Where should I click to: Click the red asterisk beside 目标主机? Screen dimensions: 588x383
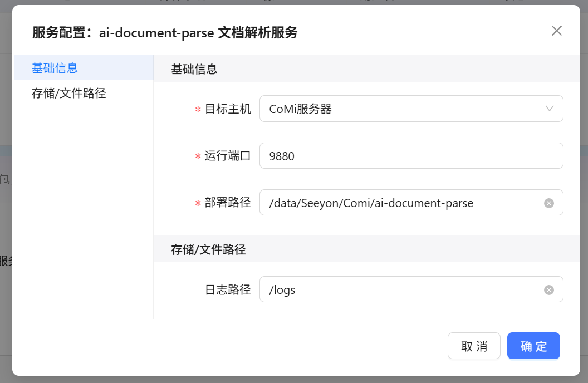click(198, 110)
